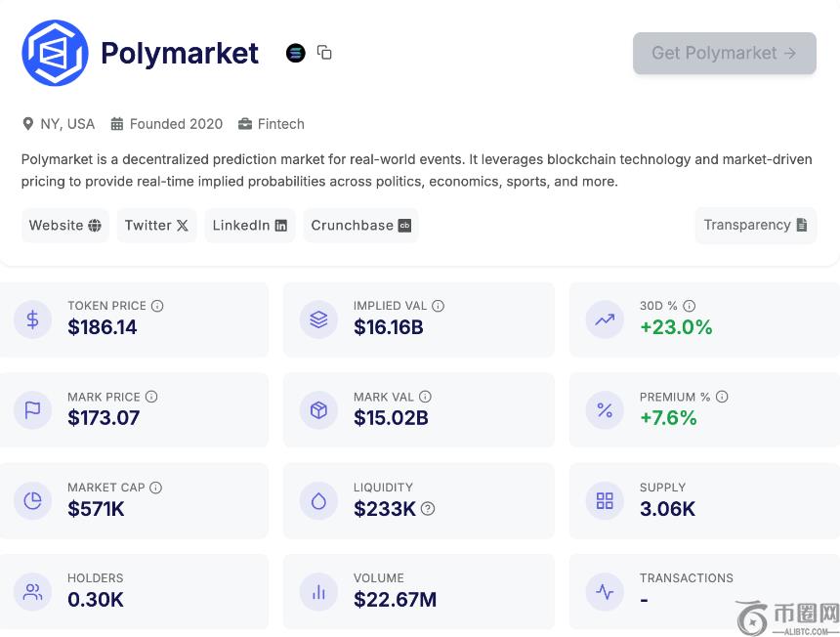Image resolution: width=840 pixels, height=637 pixels.
Task: Open the Website link
Action: coord(64,225)
